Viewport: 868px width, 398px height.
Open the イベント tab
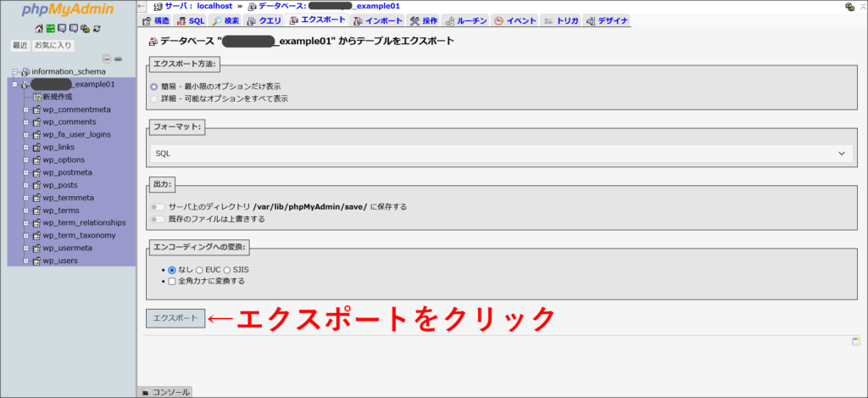point(515,21)
